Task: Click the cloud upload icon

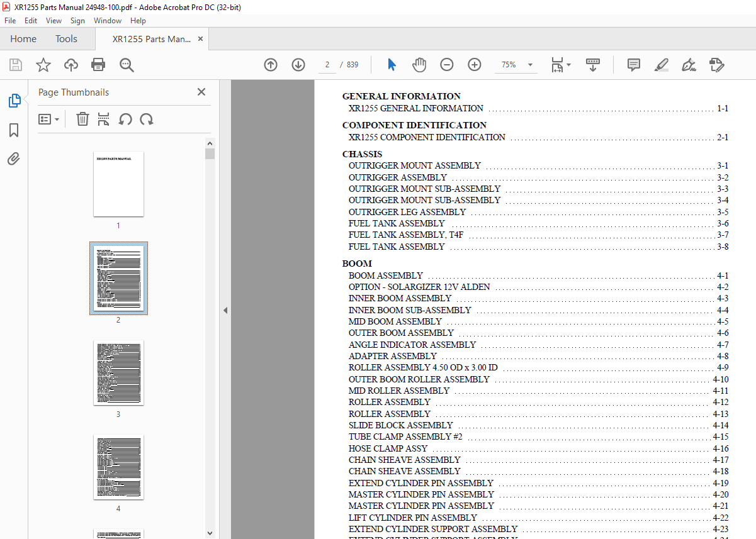Action: tap(71, 65)
